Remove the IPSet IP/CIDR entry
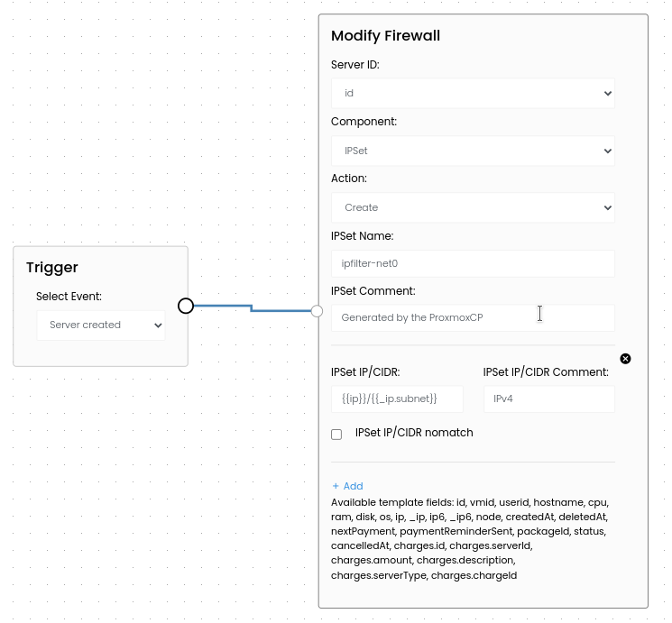The height and width of the screenshot is (623, 672). (625, 359)
